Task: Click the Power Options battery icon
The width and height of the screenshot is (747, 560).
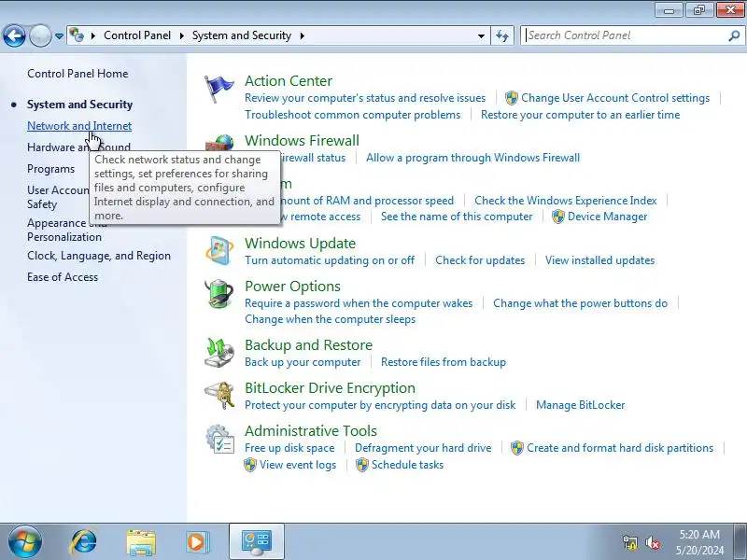Action: [x=219, y=294]
